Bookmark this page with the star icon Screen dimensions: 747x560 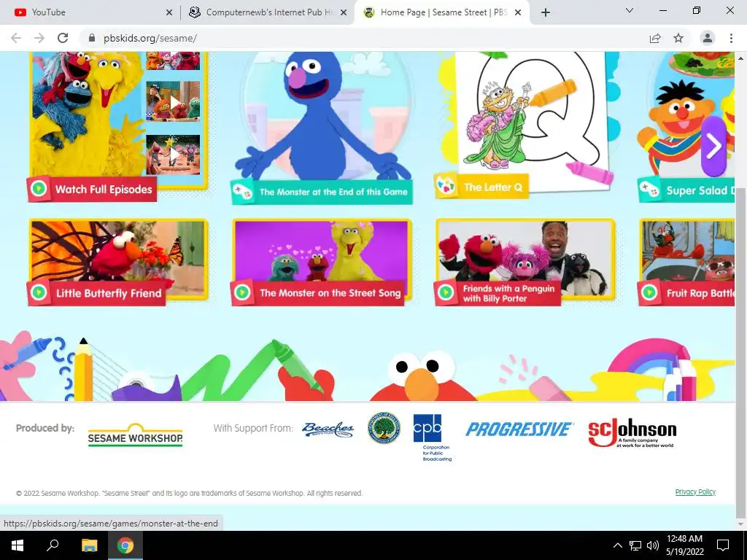coord(678,38)
